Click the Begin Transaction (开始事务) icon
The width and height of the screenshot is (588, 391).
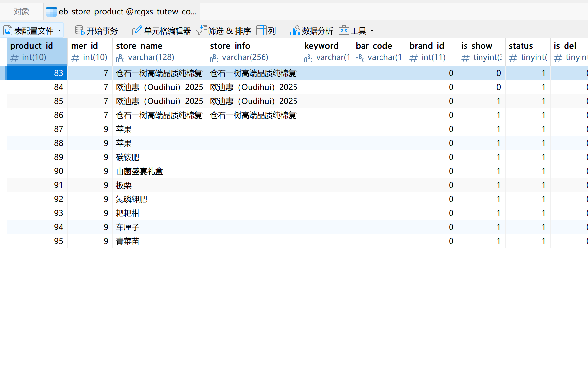click(80, 31)
